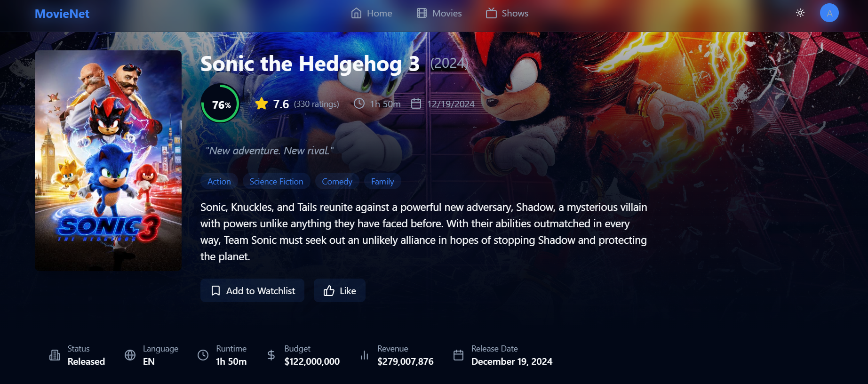868x384 pixels.
Task: Click the Shows TV icon
Action: pyautogui.click(x=491, y=13)
